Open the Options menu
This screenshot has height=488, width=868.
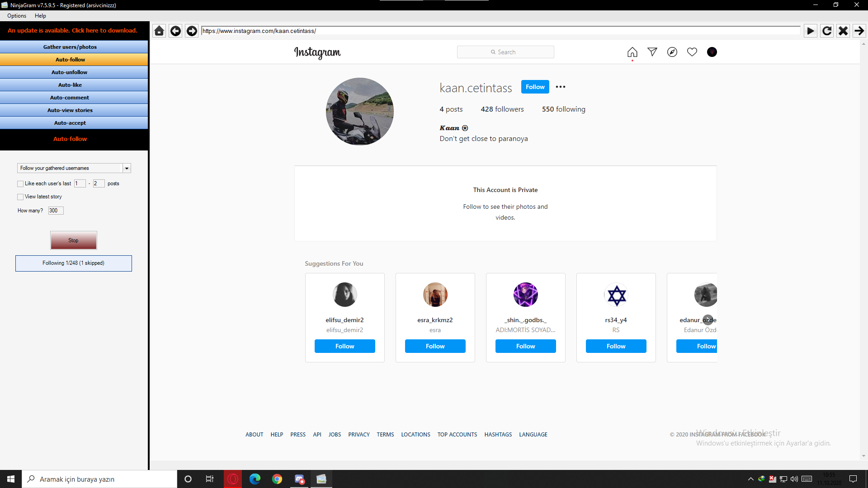pyautogui.click(x=17, y=16)
